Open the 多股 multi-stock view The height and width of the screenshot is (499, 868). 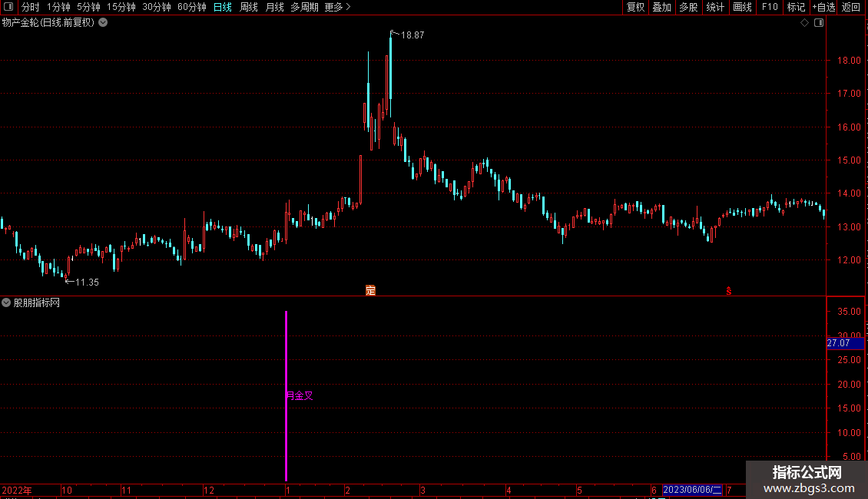(x=688, y=7)
